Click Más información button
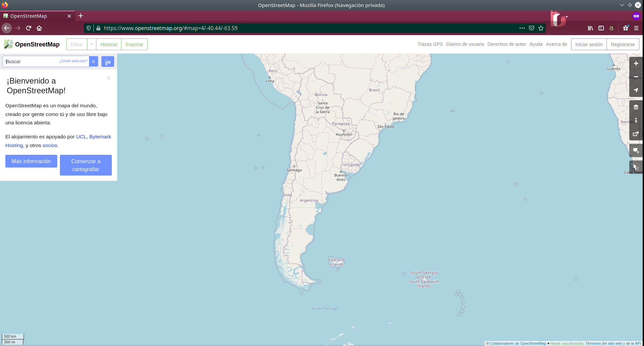 (31, 161)
